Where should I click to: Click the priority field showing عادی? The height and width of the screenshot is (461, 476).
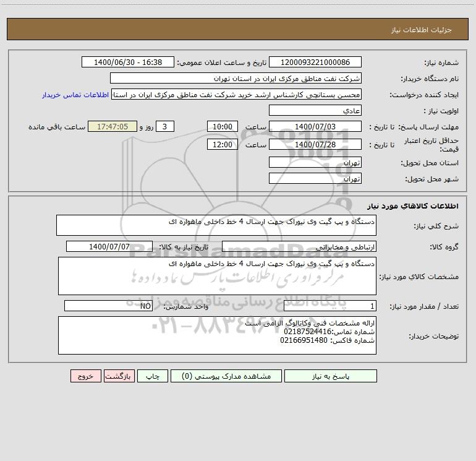315,110
